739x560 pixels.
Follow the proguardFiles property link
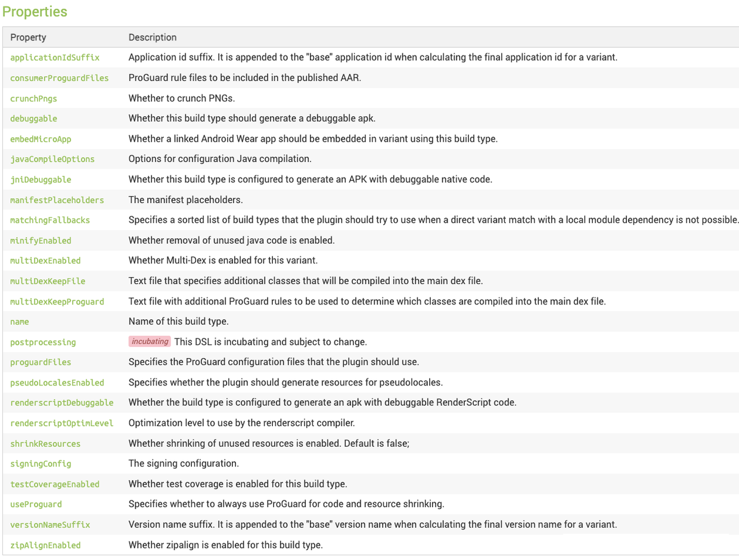pos(41,362)
